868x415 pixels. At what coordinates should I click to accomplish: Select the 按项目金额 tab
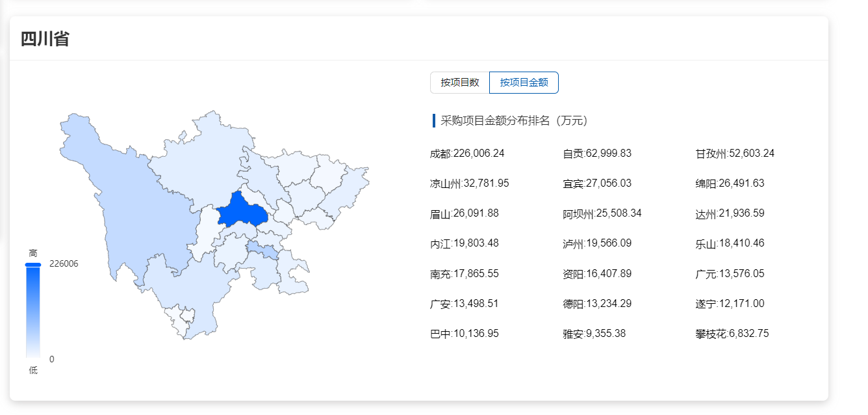tap(524, 83)
